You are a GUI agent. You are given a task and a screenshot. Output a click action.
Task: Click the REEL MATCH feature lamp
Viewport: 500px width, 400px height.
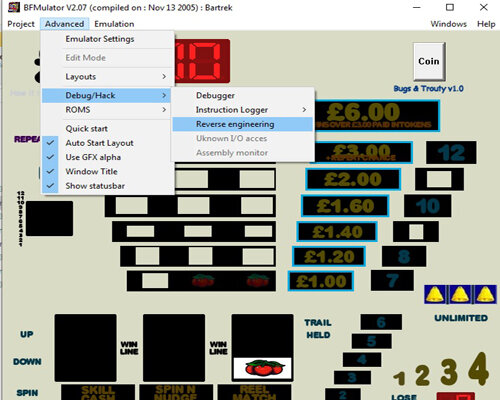(x=254, y=392)
